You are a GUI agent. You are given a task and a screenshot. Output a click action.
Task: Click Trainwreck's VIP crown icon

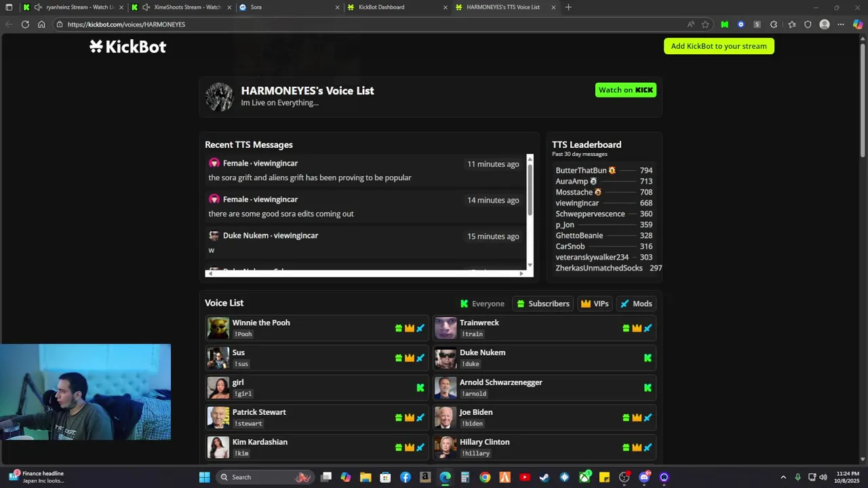[637, 328]
